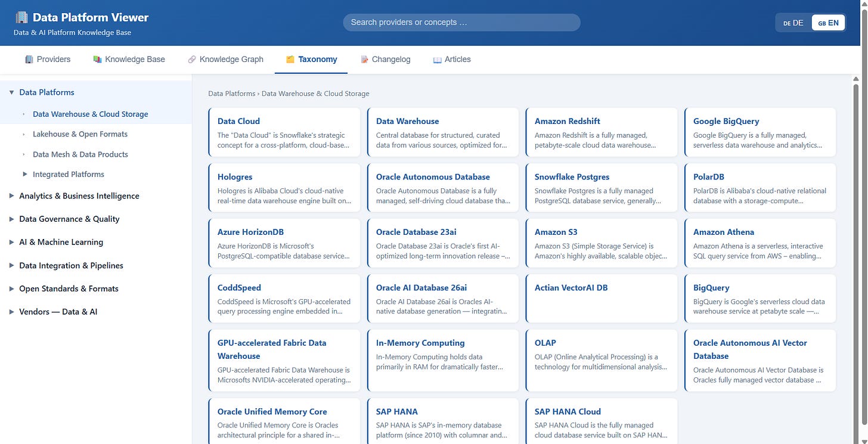868x444 pixels.
Task: Open the Amazon Redshift card
Action: pyautogui.click(x=602, y=132)
